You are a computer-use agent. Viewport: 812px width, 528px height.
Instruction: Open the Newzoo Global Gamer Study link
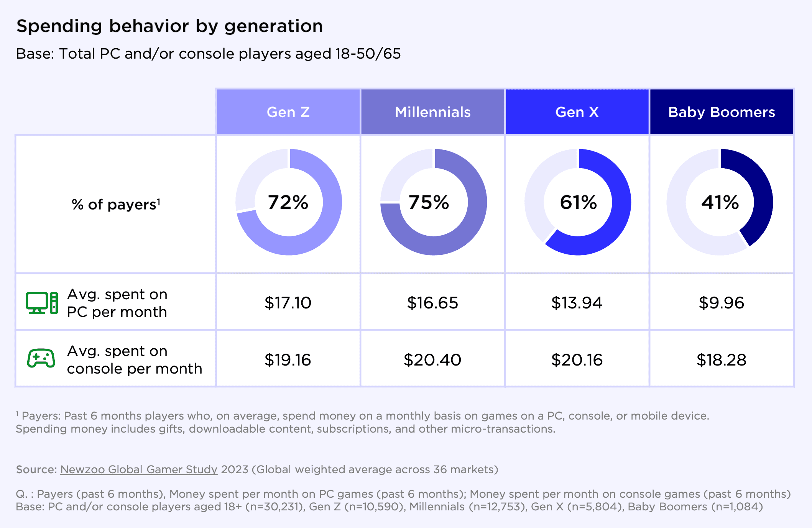139,469
